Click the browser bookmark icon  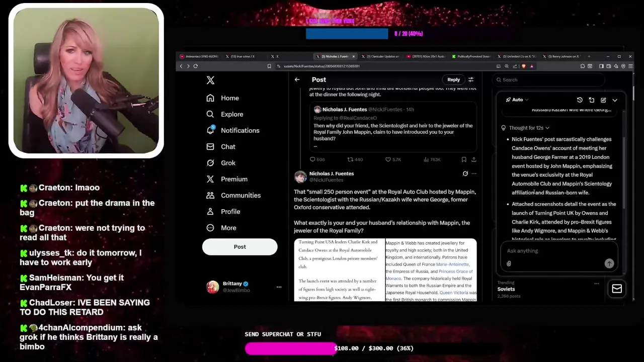(x=270, y=66)
